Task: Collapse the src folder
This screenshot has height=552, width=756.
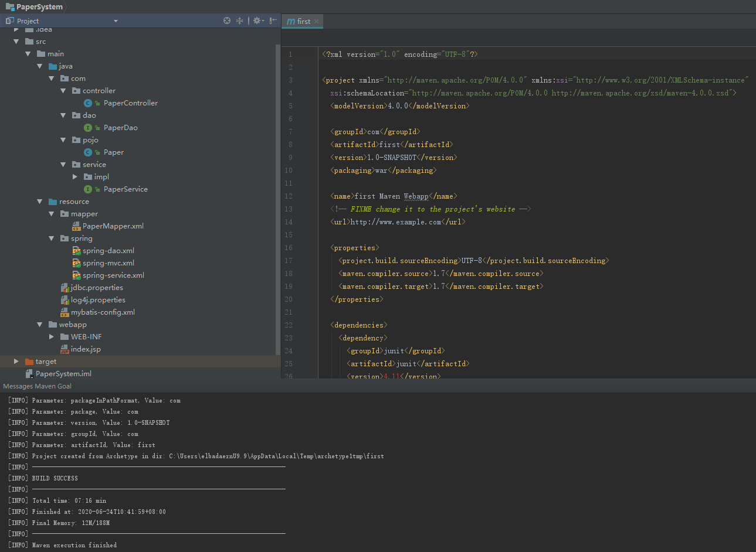Action: click(16, 42)
